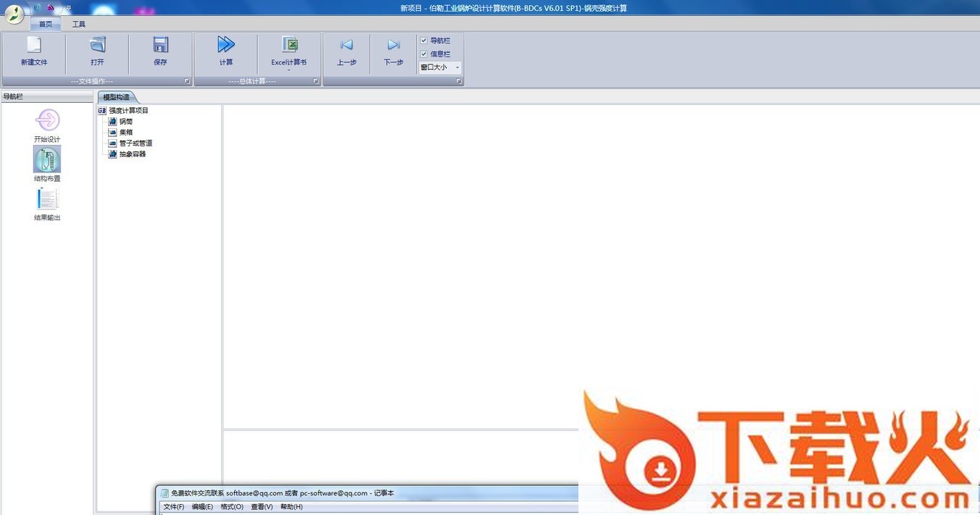Screen dimensions: 980x515
Task: Select the 模型构造 tab
Action: tap(116, 97)
